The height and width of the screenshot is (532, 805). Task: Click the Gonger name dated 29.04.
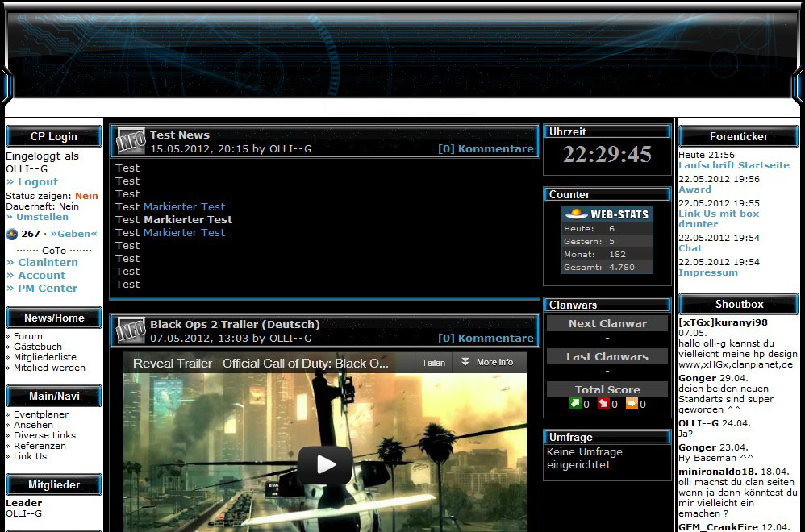pyautogui.click(x=697, y=378)
